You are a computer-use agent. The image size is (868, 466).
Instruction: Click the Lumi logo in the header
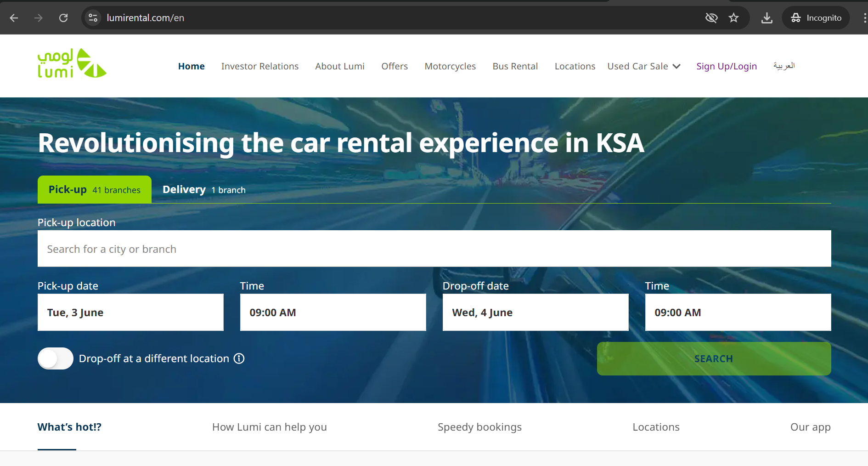click(x=72, y=64)
